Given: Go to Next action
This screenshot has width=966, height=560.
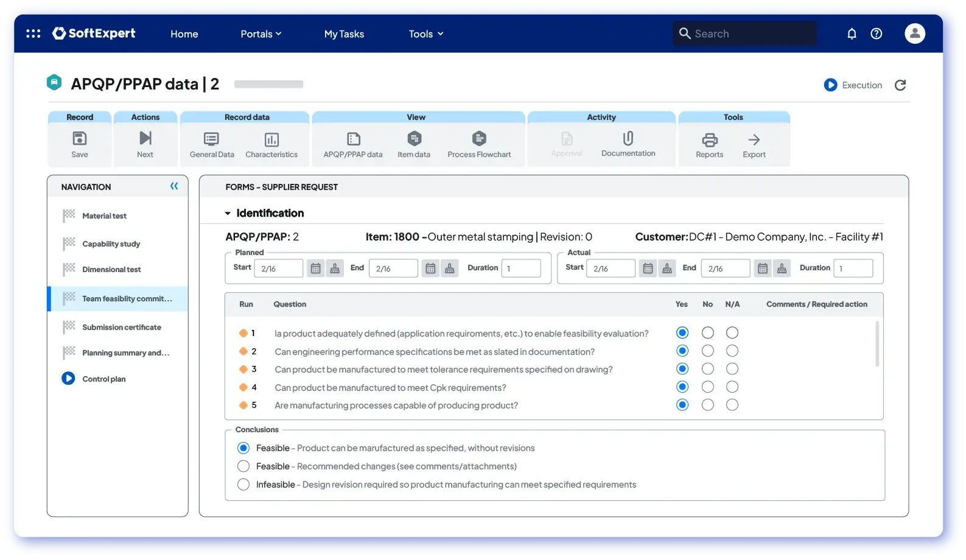Looking at the screenshot, I should pos(145,145).
